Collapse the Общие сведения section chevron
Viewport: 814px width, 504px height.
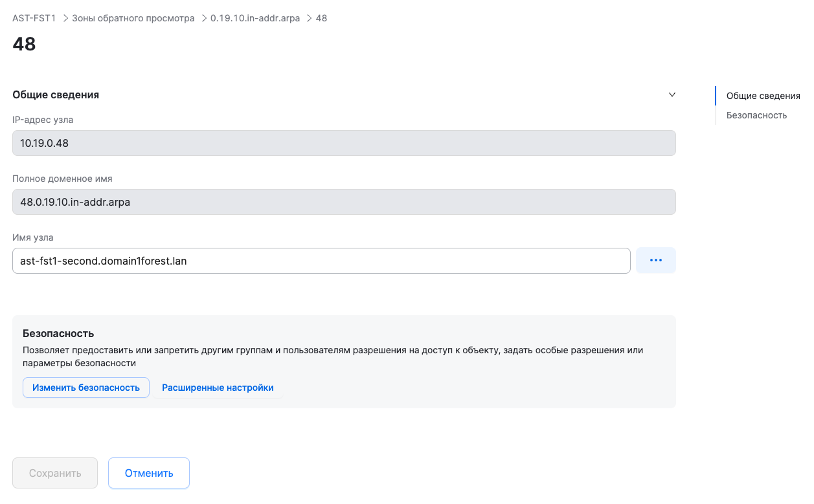click(672, 94)
